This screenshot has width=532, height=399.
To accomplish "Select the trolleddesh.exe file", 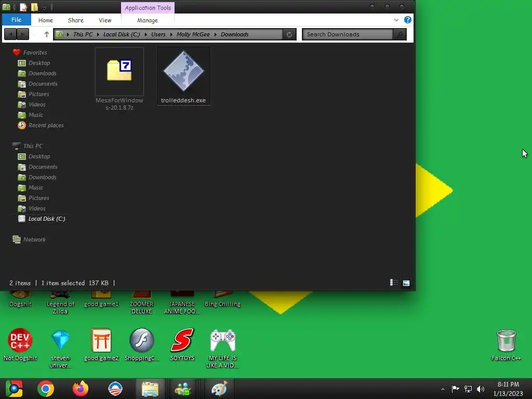I will pyautogui.click(x=183, y=76).
